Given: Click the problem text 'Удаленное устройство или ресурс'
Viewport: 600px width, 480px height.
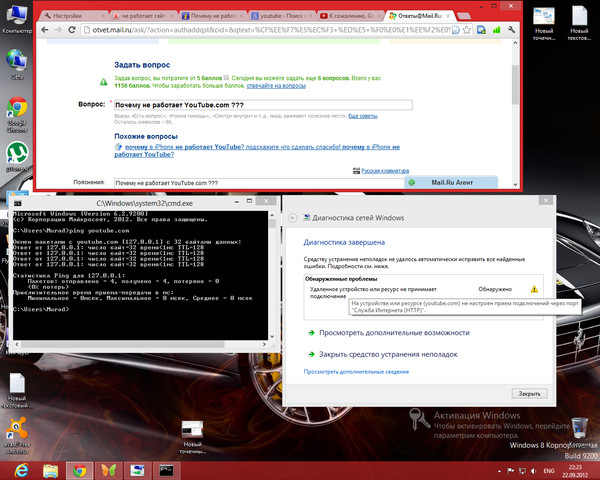Looking at the screenshot, I should [373, 293].
